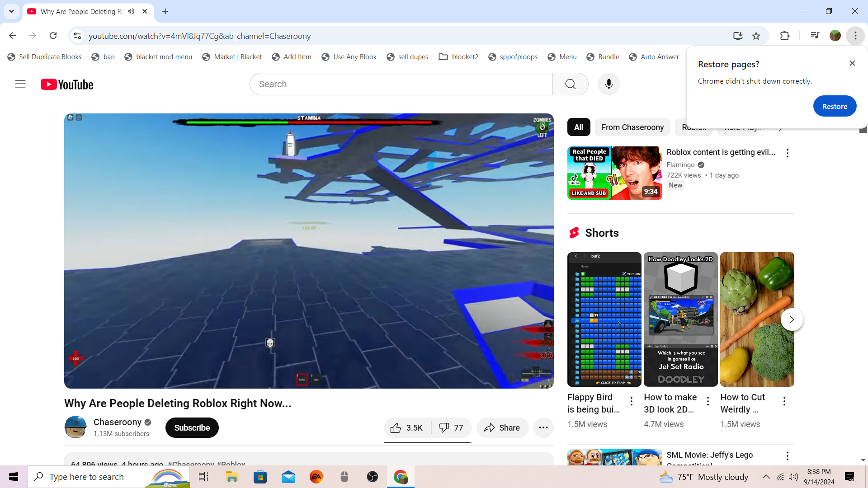Open Chrome extensions puzzle icon

click(x=785, y=36)
